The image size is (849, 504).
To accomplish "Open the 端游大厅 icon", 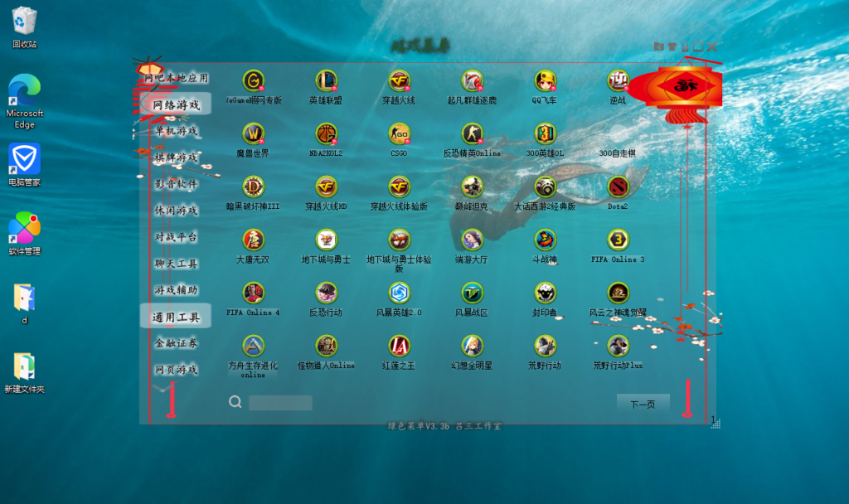I will [472, 240].
